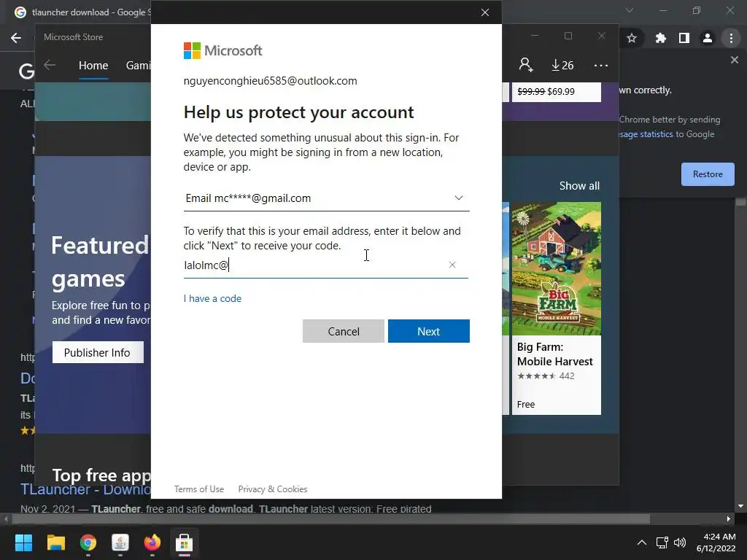Click Microsoft Store taskbar icon
The image size is (747, 560).
coord(185,542)
